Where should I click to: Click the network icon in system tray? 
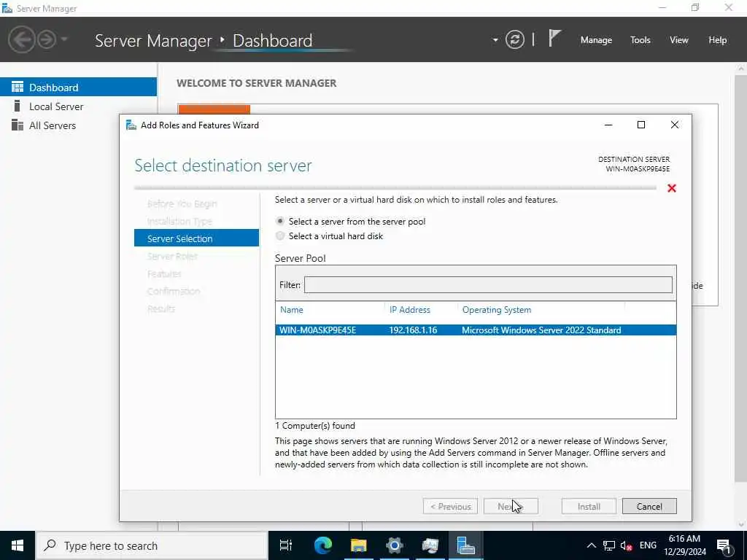click(x=609, y=545)
